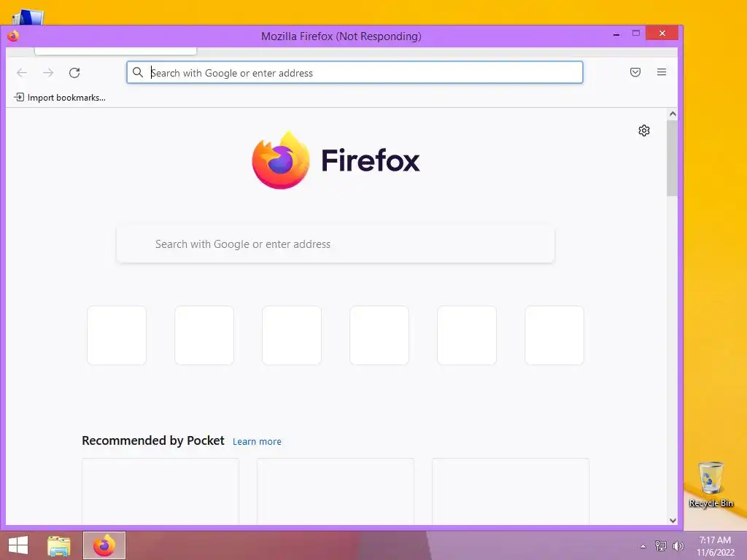The width and height of the screenshot is (747, 560).
Task: Maximize the Firefox window
Action: pyautogui.click(x=635, y=34)
